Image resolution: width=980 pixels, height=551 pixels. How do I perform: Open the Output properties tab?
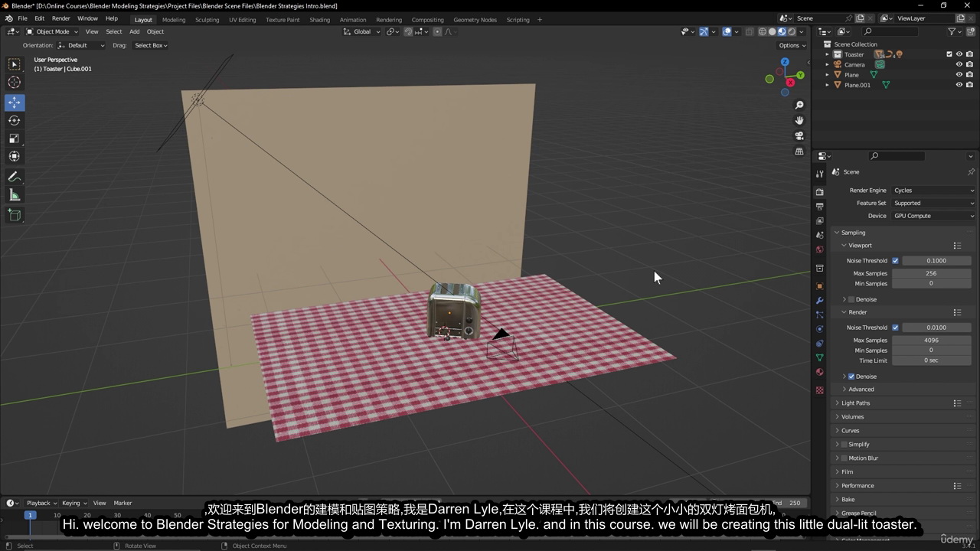coord(820,207)
